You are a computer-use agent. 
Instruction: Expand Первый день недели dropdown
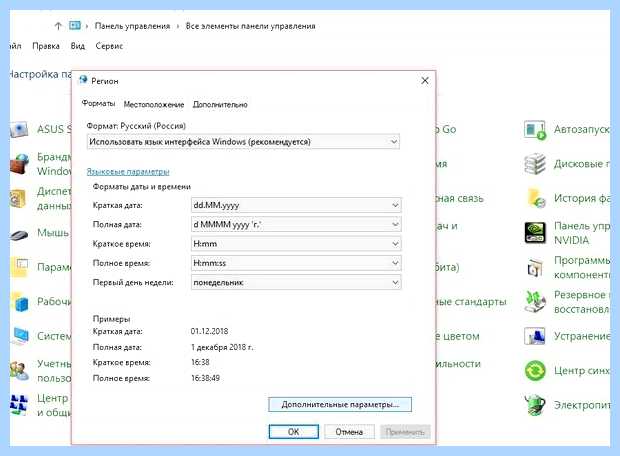tap(296, 282)
